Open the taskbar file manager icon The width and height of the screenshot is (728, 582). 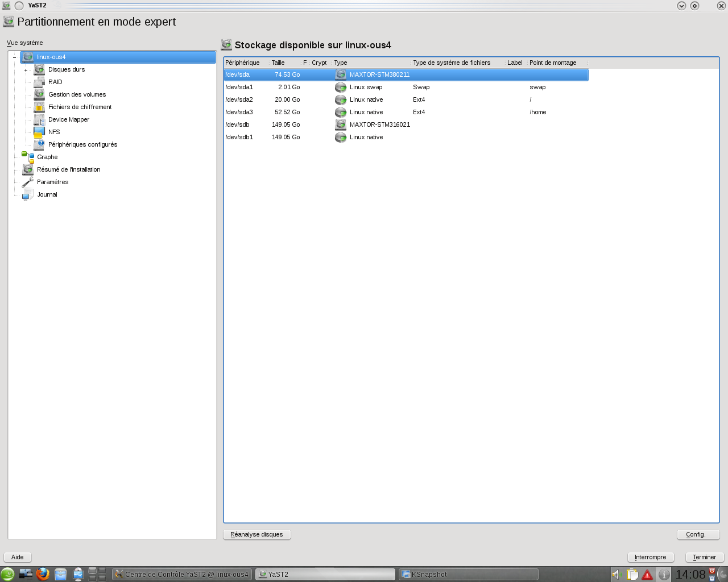[61, 574]
